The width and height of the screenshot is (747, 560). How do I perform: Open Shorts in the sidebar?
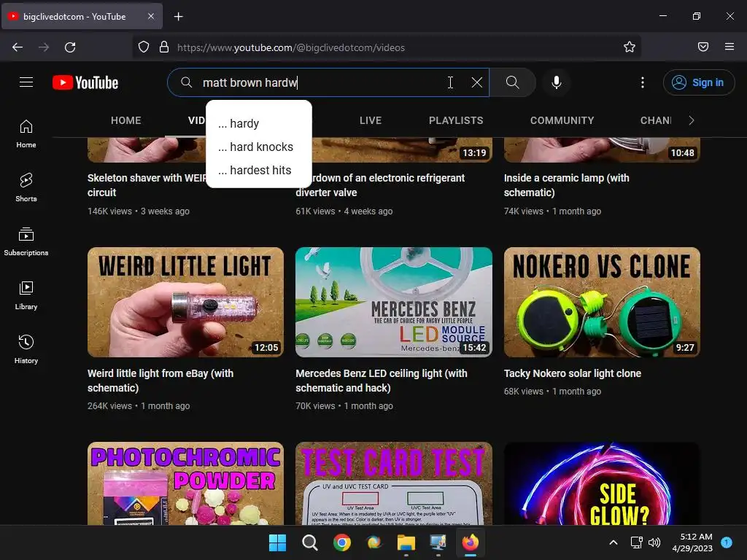[x=26, y=187]
